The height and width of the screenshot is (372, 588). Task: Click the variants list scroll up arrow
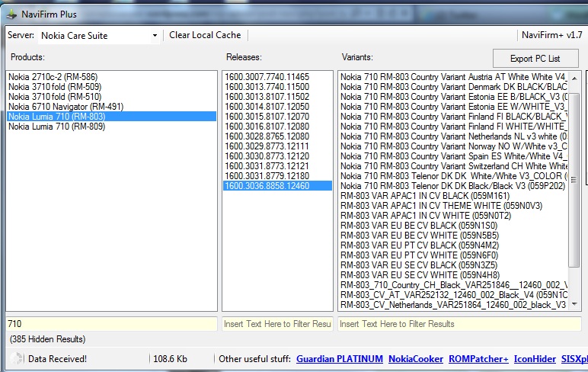(574, 78)
